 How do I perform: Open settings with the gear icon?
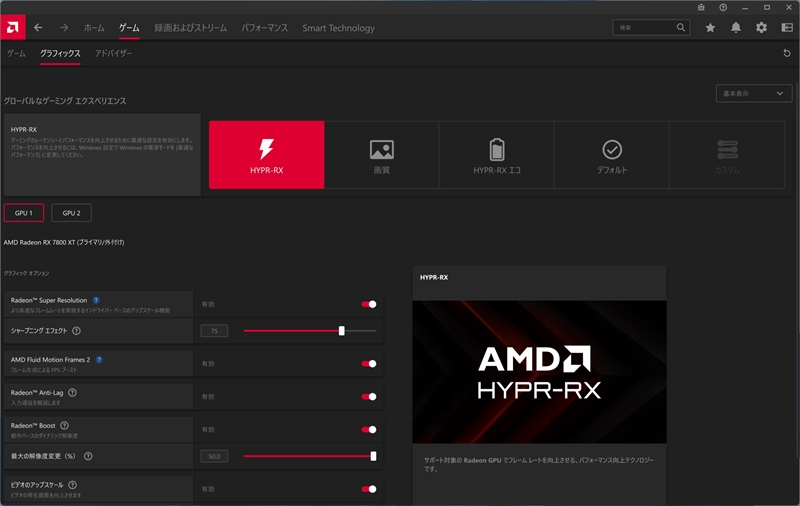(761, 28)
